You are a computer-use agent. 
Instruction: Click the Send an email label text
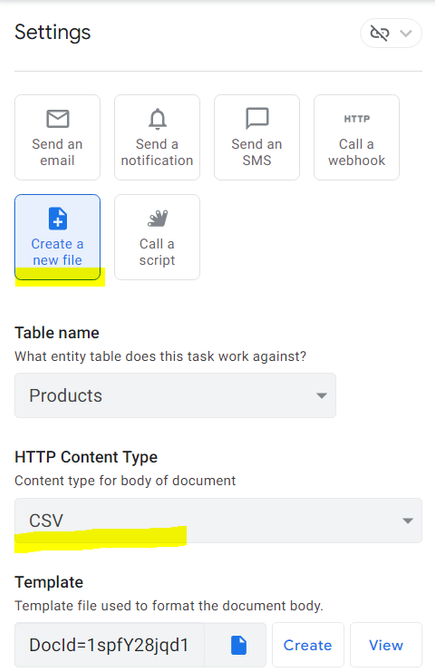pyautogui.click(x=57, y=152)
